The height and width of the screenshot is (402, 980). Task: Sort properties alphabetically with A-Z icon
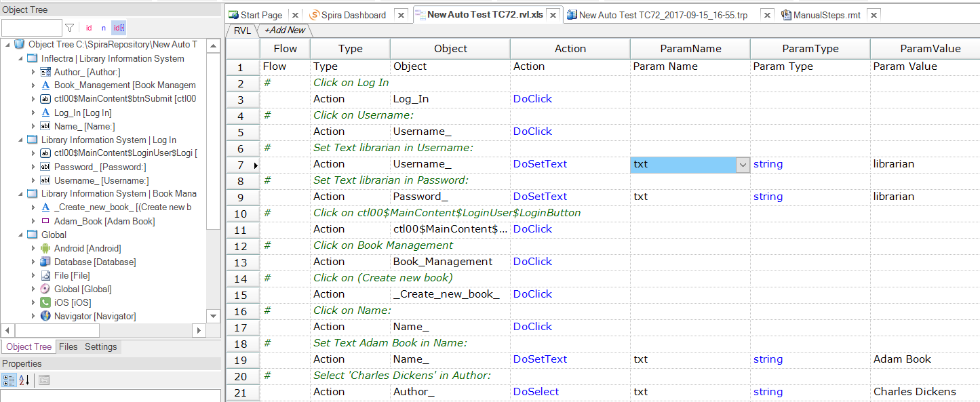[24, 380]
